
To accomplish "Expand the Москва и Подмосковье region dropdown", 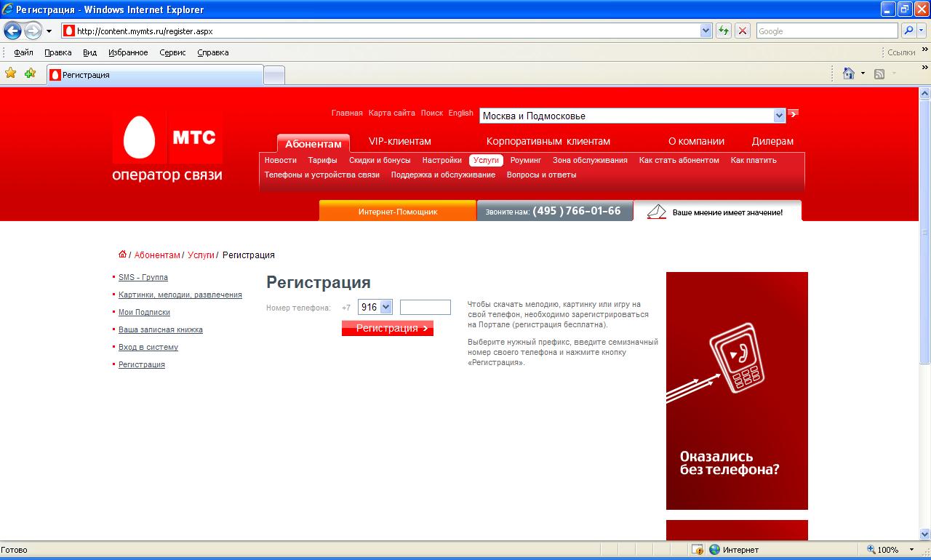I will point(780,116).
